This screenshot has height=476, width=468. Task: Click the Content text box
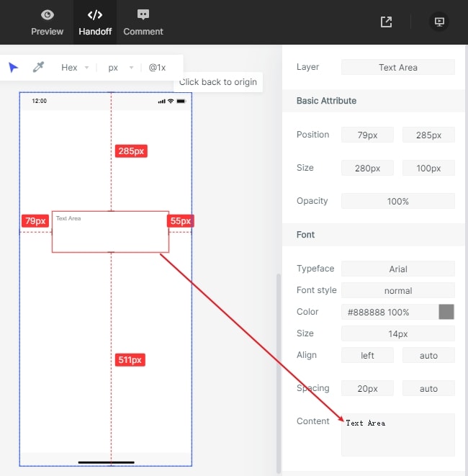[398, 435]
